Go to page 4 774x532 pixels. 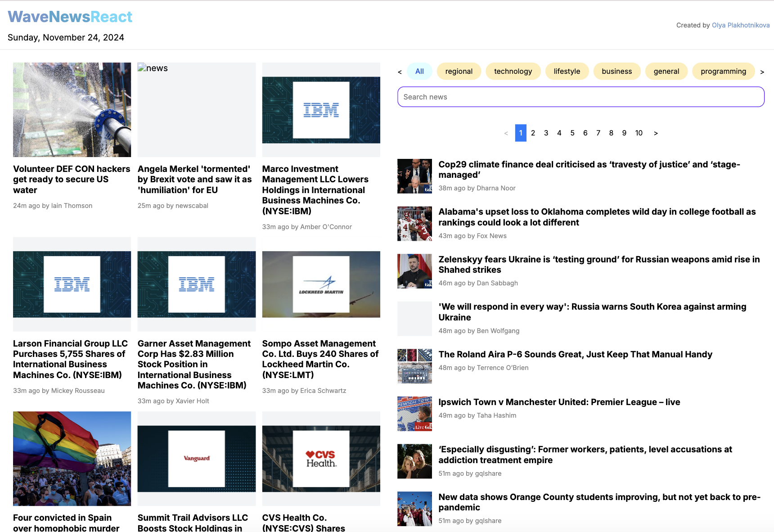(x=559, y=133)
